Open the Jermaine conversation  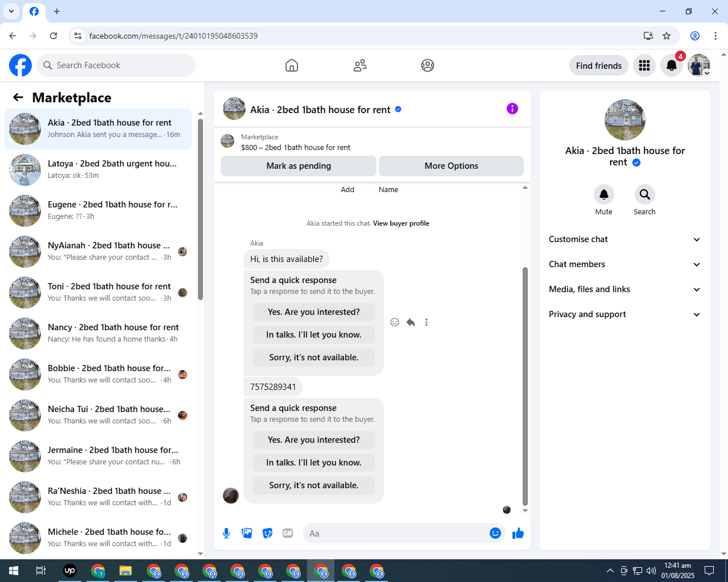pyautogui.click(x=98, y=456)
